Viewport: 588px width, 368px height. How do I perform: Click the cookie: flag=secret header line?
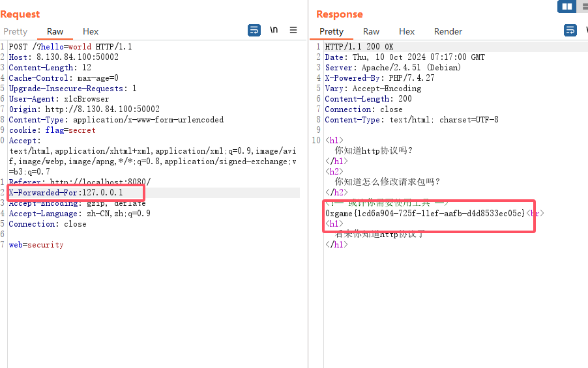pyautogui.click(x=52, y=130)
